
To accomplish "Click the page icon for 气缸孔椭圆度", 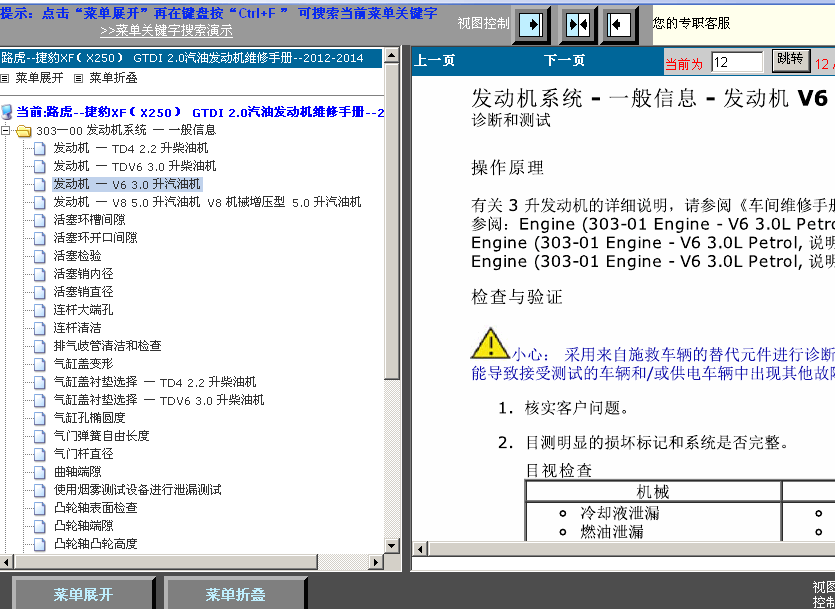I will pyautogui.click(x=40, y=418).
